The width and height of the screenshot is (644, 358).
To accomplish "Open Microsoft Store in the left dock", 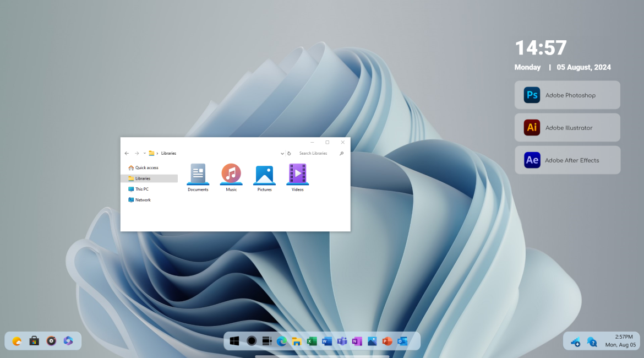I will (34, 341).
